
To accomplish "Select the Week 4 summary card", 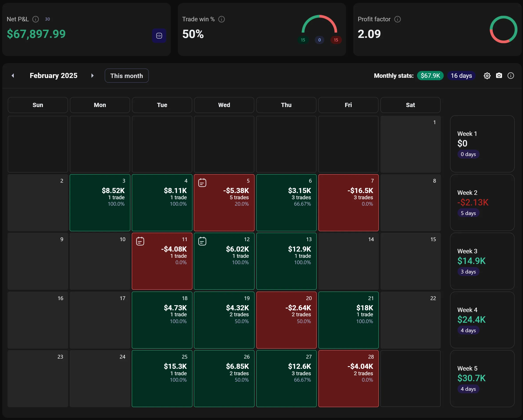I will tap(482, 320).
